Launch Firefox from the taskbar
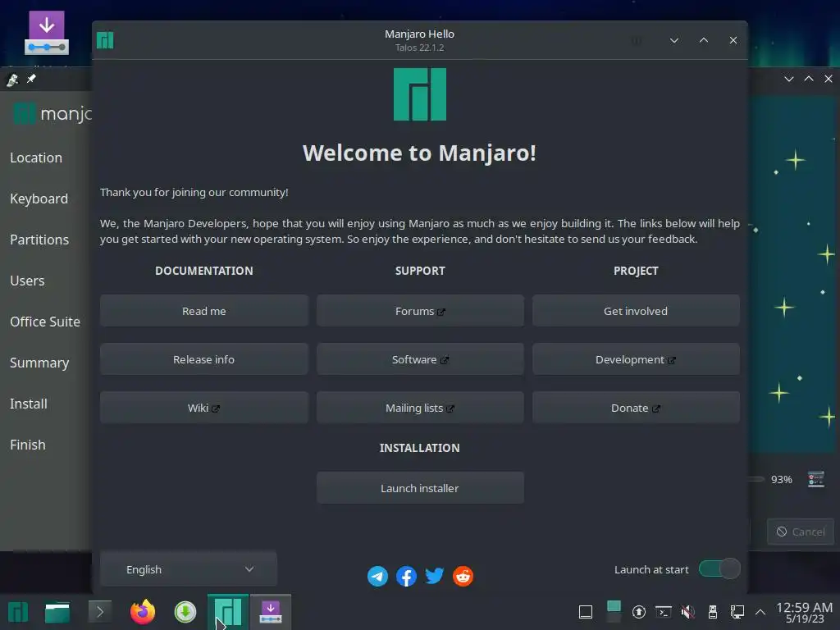Image resolution: width=840 pixels, height=630 pixels. 143,612
